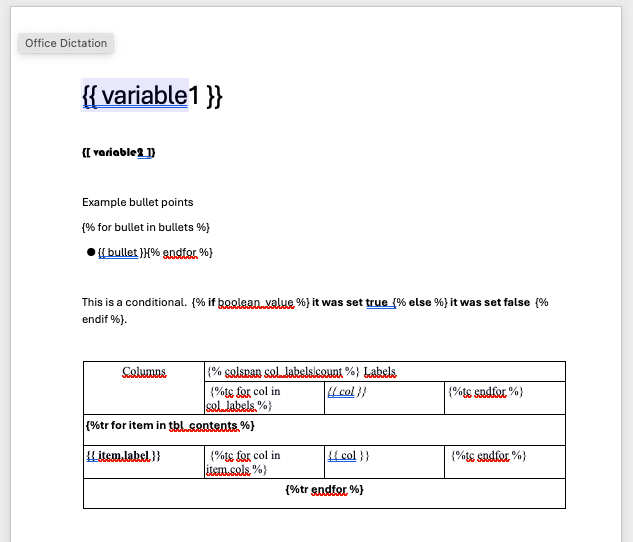Click the italic {{ col }} table cell
Image resolution: width=633 pixels, height=542 pixels.
point(347,392)
